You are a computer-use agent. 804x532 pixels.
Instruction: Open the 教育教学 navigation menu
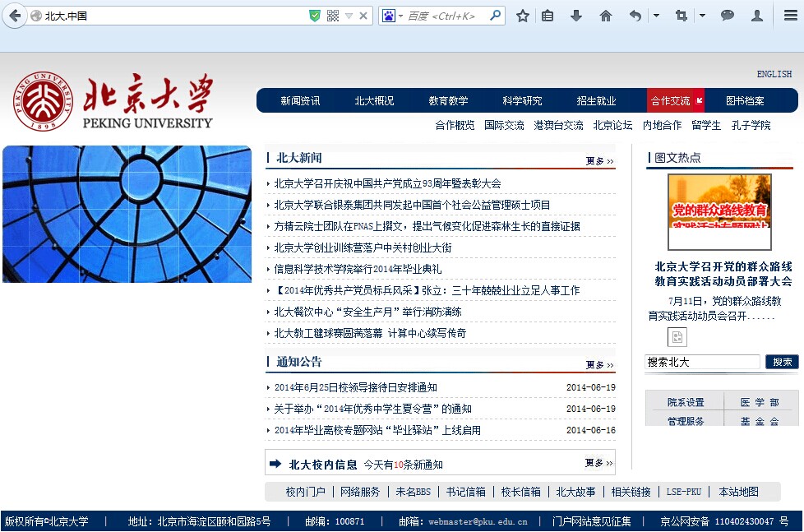(x=449, y=100)
